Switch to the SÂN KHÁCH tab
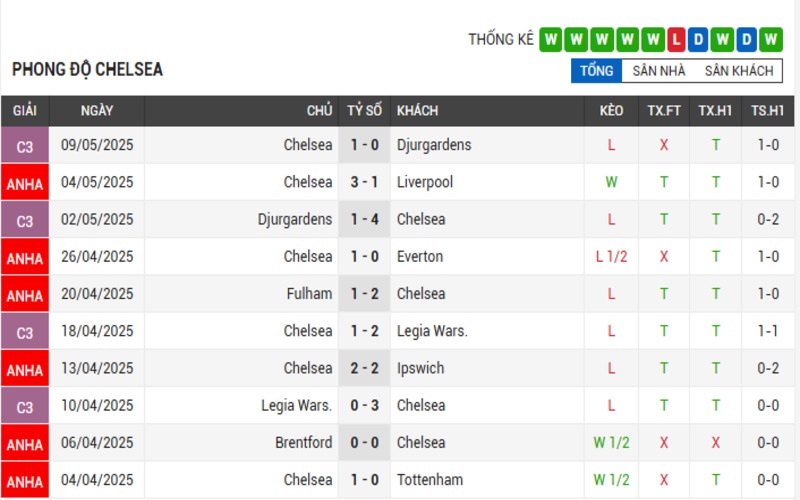800x500 pixels. tap(739, 70)
